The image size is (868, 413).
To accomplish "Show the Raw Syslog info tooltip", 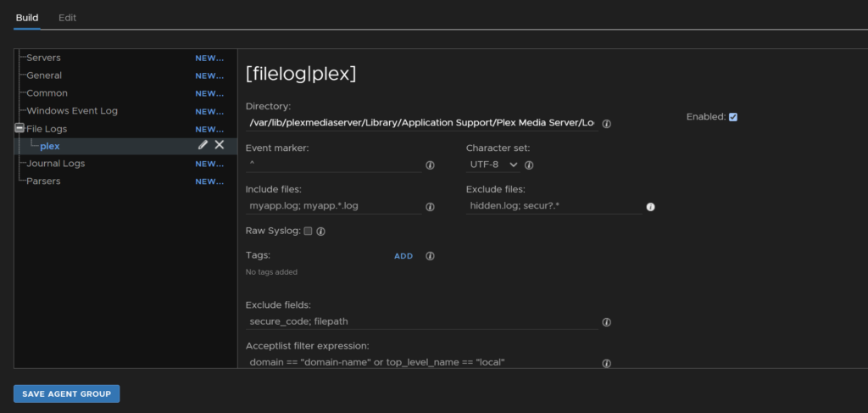I will click(320, 232).
